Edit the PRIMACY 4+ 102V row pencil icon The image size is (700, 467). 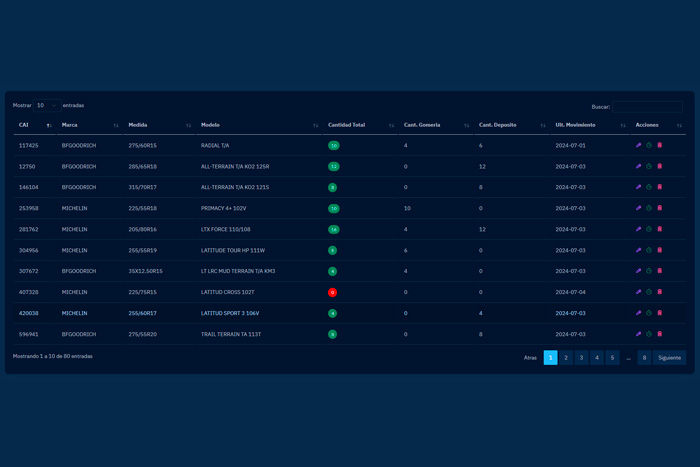pos(638,208)
